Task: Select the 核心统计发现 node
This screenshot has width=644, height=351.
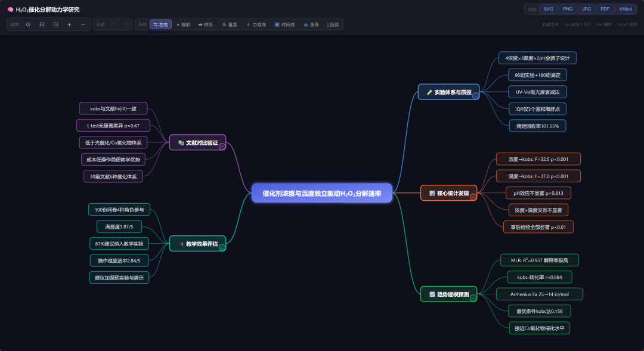Action: point(448,193)
